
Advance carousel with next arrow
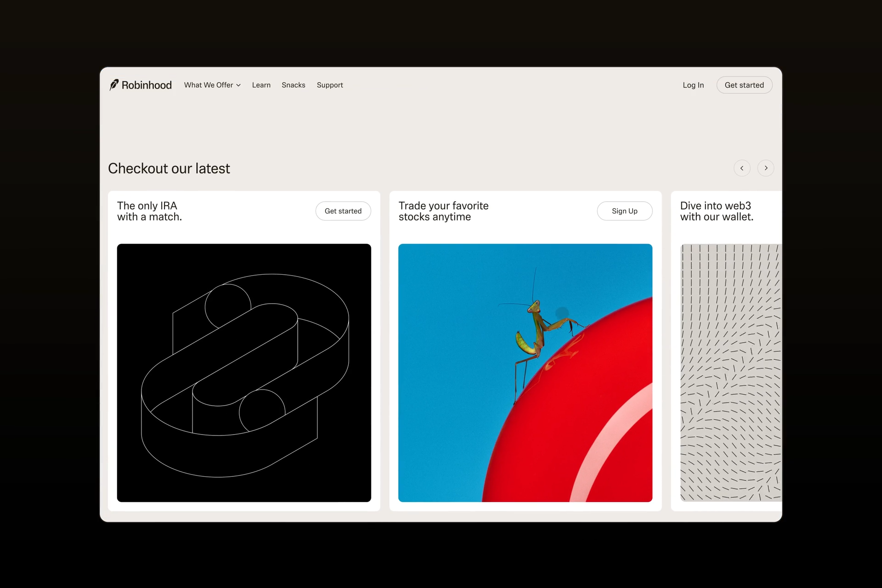(x=766, y=168)
